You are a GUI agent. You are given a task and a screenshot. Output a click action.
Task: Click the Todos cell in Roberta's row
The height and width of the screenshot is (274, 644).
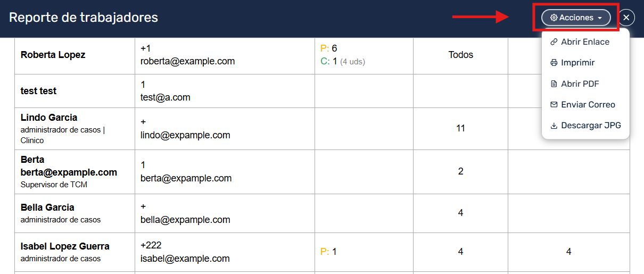click(460, 55)
